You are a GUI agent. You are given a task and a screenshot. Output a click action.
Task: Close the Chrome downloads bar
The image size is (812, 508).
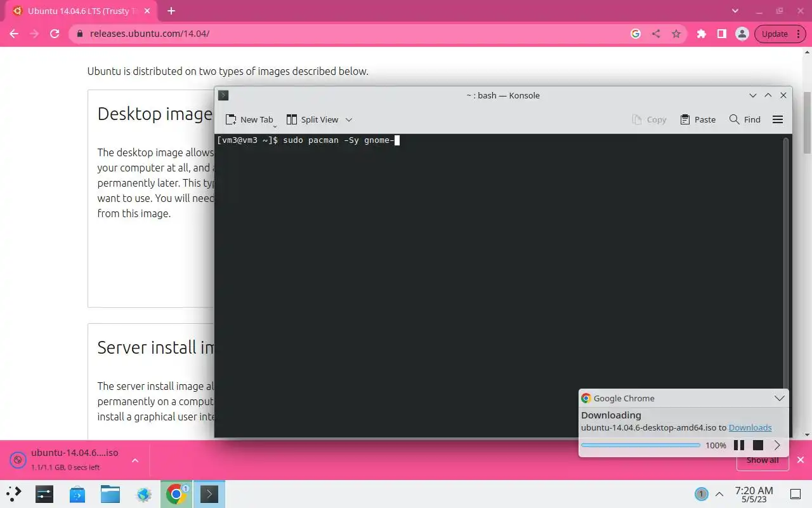(x=801, y=460)
